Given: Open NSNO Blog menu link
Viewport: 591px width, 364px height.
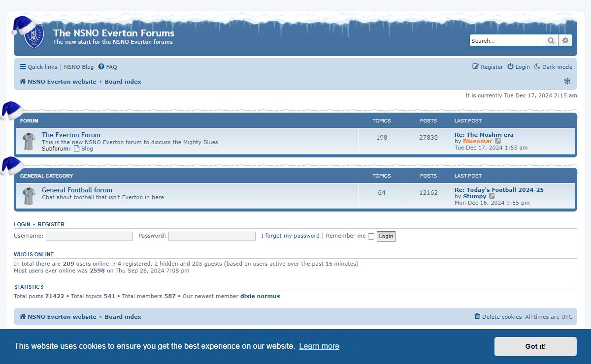Looking at the screenshot, I should tap(79, 67).
